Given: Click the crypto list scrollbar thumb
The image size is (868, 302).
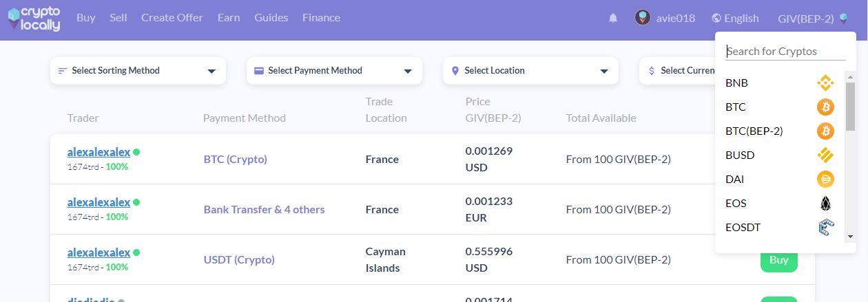Looking at the screenshot, I should tap(850, 107).
